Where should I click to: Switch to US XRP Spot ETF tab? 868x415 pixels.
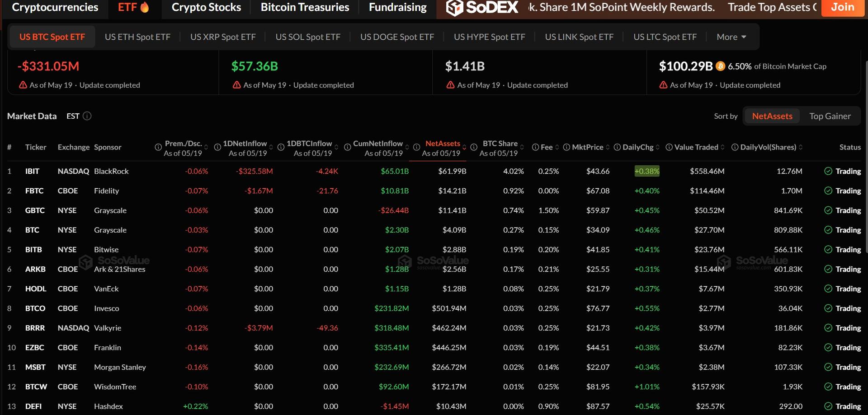click(223, 37)
